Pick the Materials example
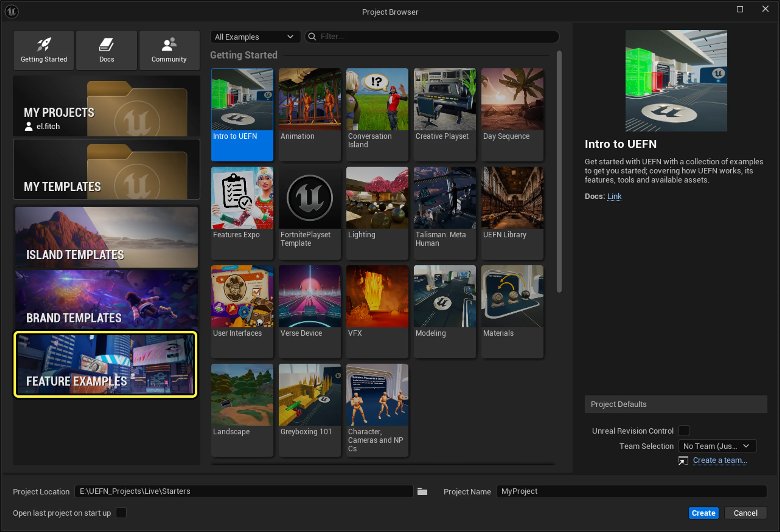The width and height of the screenshot is (780, 532). [x=512, y=312]
